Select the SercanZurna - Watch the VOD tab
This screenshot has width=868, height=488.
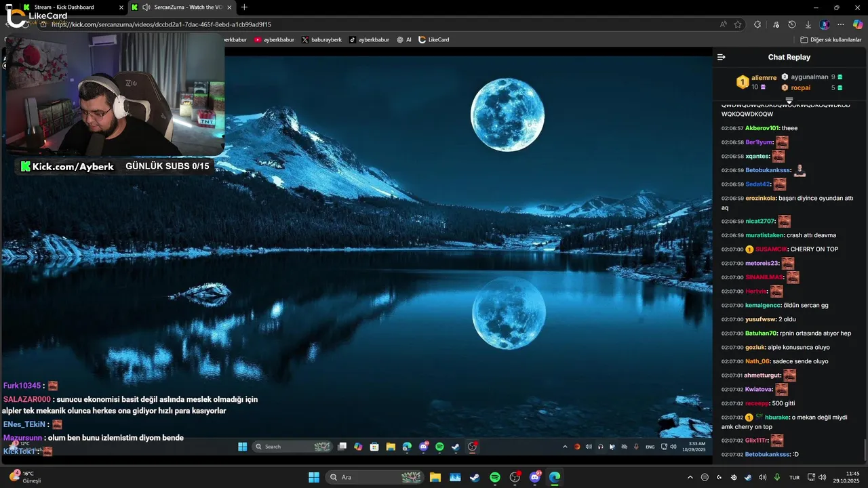(182, 7)
